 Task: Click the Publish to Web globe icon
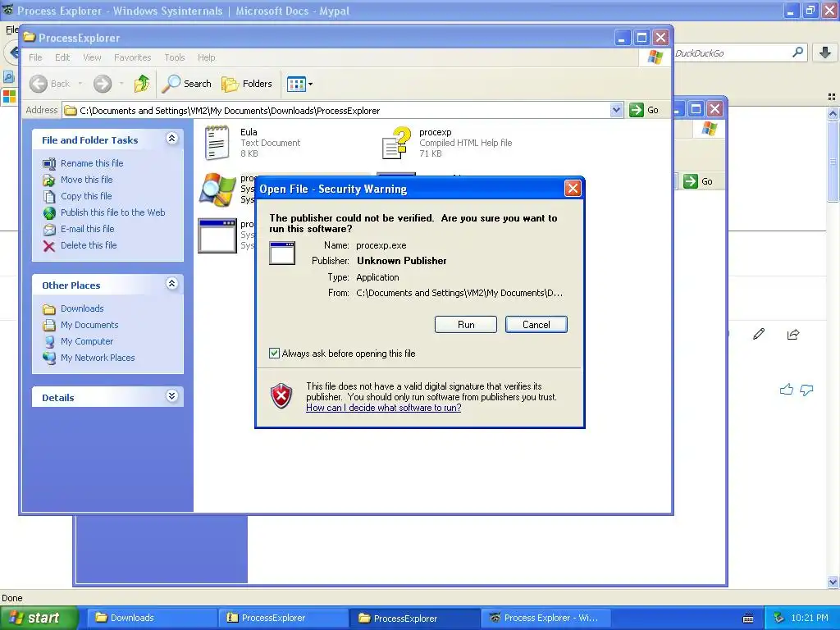coord(48,213)
